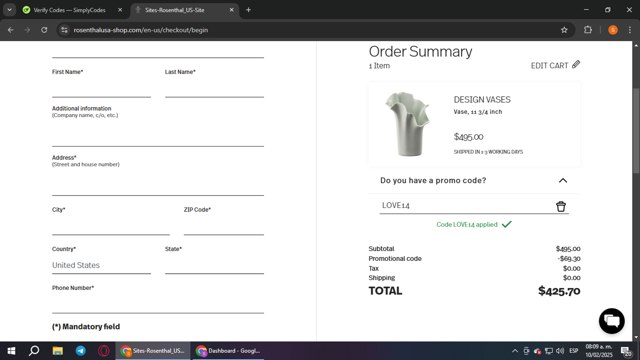This screenshot has height=360, width=640.
Task: Click the "Code LOVE14 applied" message
Action: pos(467,224)
